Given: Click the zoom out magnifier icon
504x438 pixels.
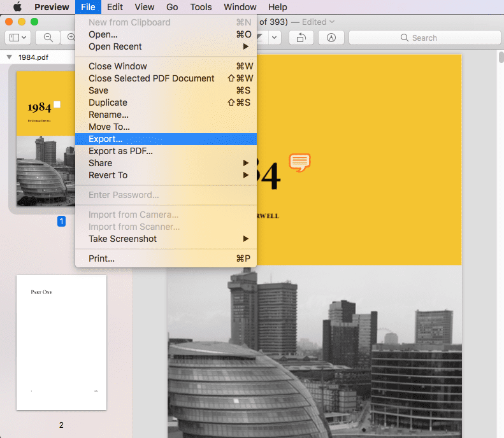Looking at the screenshot, I should pos(48,38).
